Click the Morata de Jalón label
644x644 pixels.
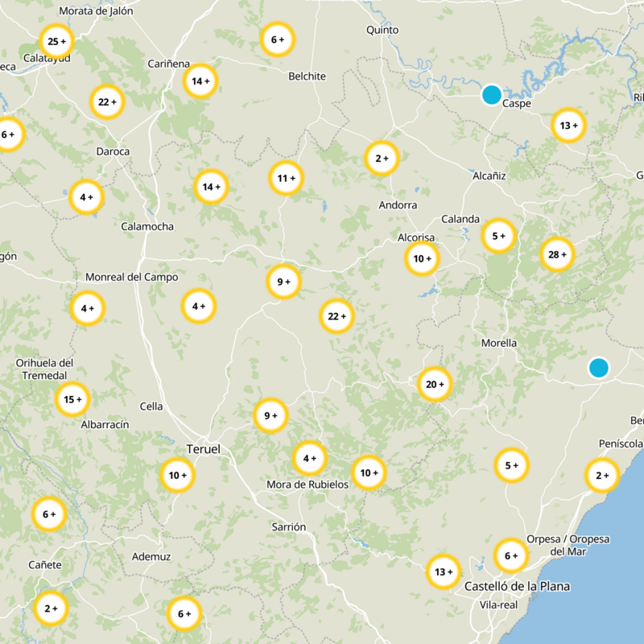pyautogui.click(x=96, y=11)
